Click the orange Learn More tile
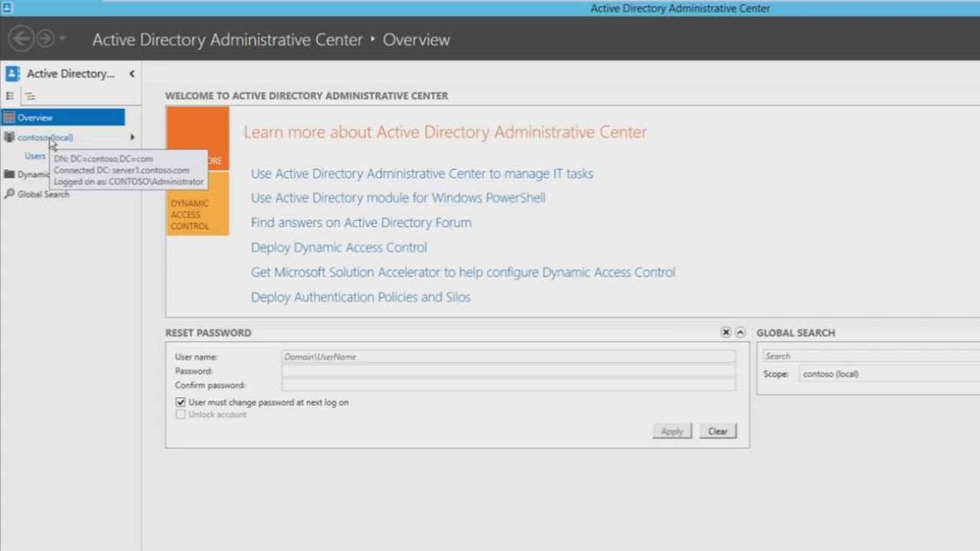 198,139
